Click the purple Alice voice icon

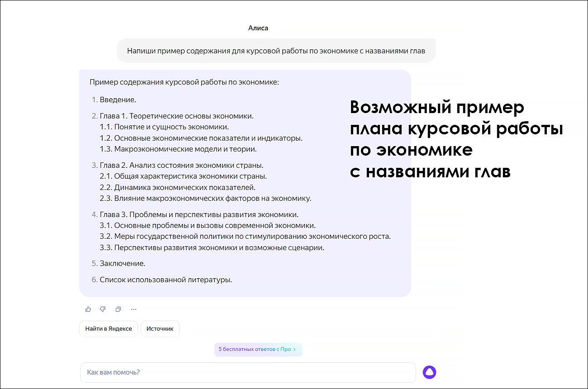[429, 372]
